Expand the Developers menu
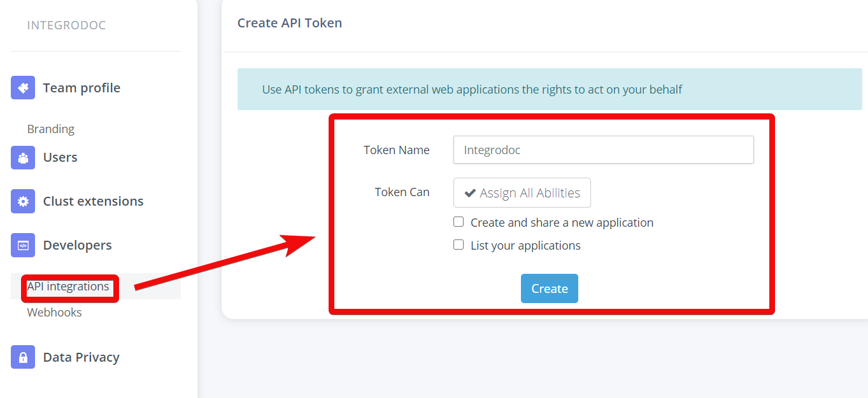The image size is (868, 398). click(77, 245)
